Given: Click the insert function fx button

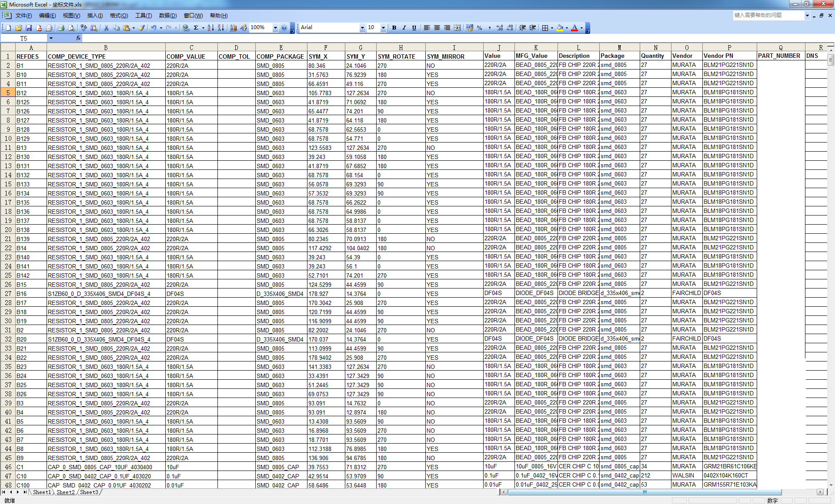Looking at the screenshot, I should coord(78,38).
